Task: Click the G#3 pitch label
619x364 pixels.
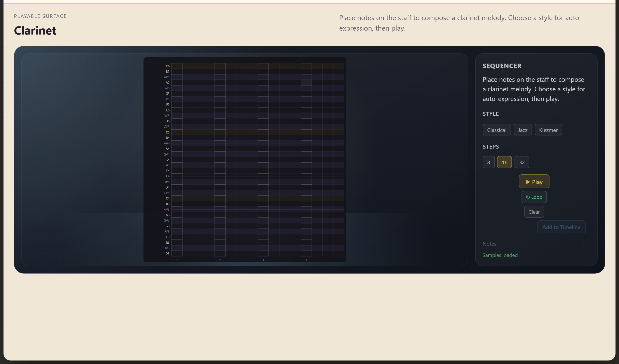Action: pyautogui.click(x=167, y=220)
